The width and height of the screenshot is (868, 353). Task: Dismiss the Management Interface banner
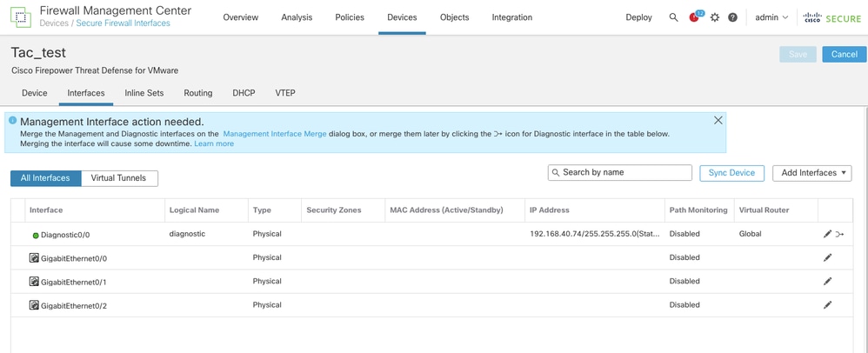(x=718, y=120)
